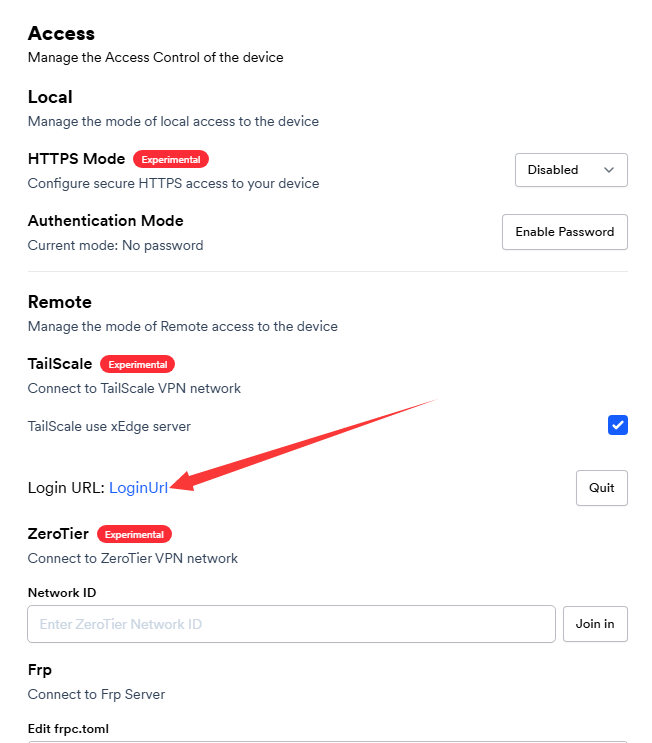Uncheck TailScale use xEdge server checkbox
The height and width of the screenshot is (743, 652).
pyautogui.click(x=618, y=426)
